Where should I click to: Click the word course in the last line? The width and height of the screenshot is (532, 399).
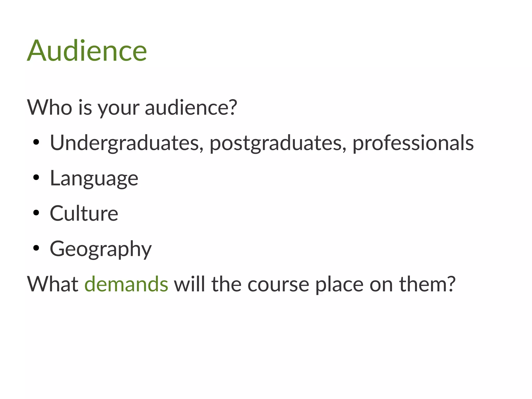pos(278,284)
